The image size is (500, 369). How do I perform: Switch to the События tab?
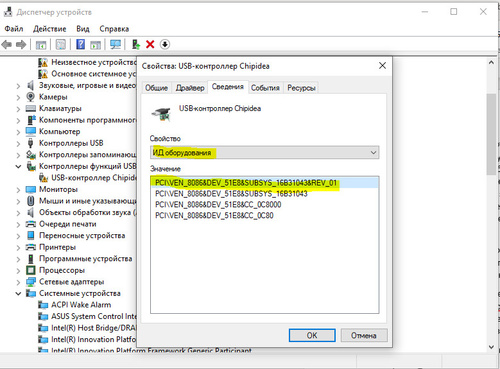(x=265, y=88)
